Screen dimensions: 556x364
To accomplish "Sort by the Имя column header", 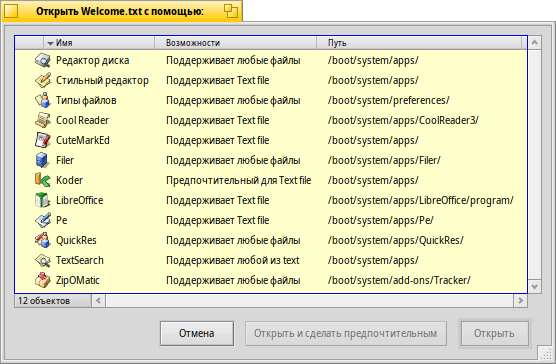I will coord(99,43).
